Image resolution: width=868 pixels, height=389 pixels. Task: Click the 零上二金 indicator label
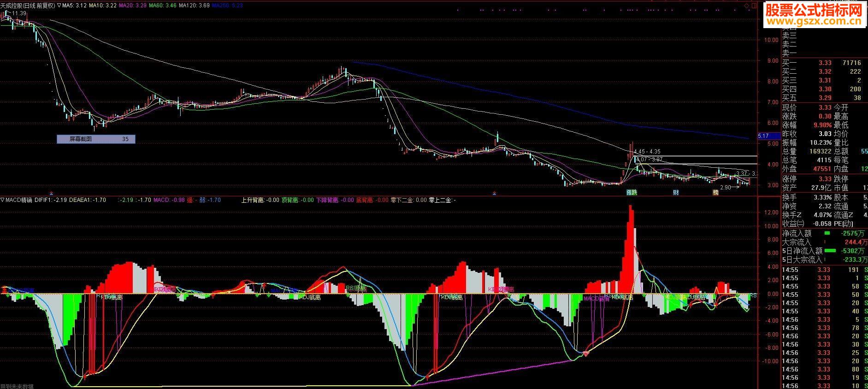point(443,200)
